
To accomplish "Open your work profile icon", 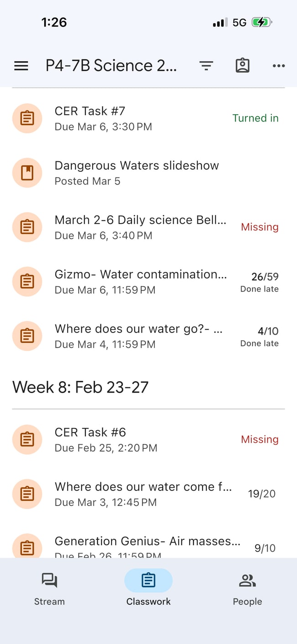I will [243, 66].
